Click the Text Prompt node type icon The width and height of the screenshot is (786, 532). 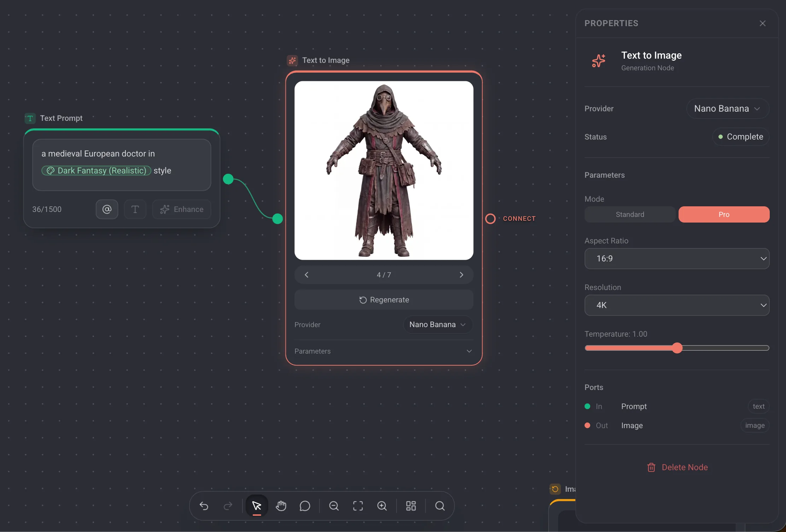[30, 118]
